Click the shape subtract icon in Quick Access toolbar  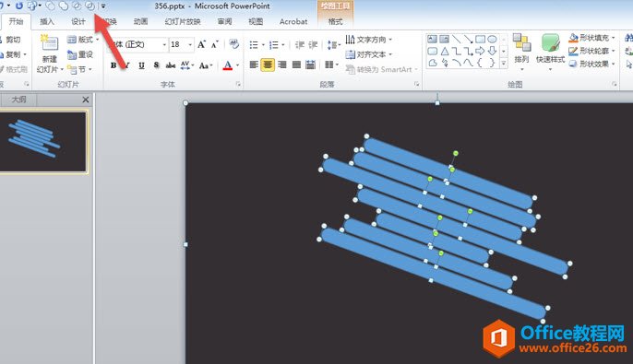[90, 6]
